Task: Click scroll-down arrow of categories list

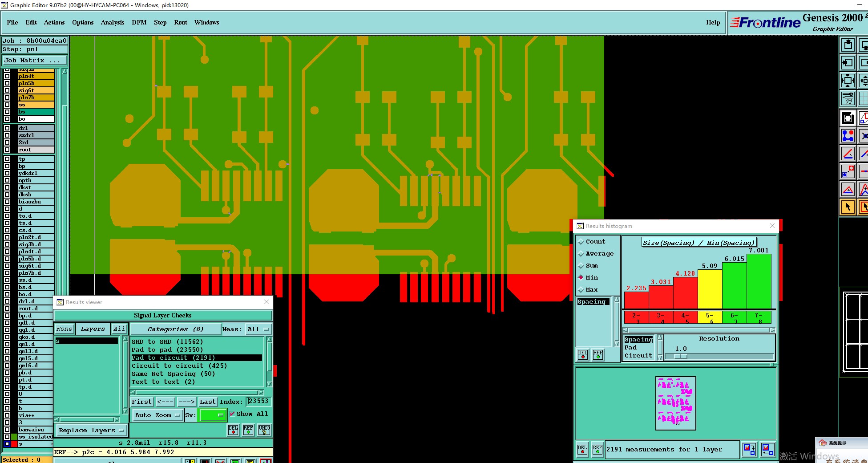Action: (269, 384)
